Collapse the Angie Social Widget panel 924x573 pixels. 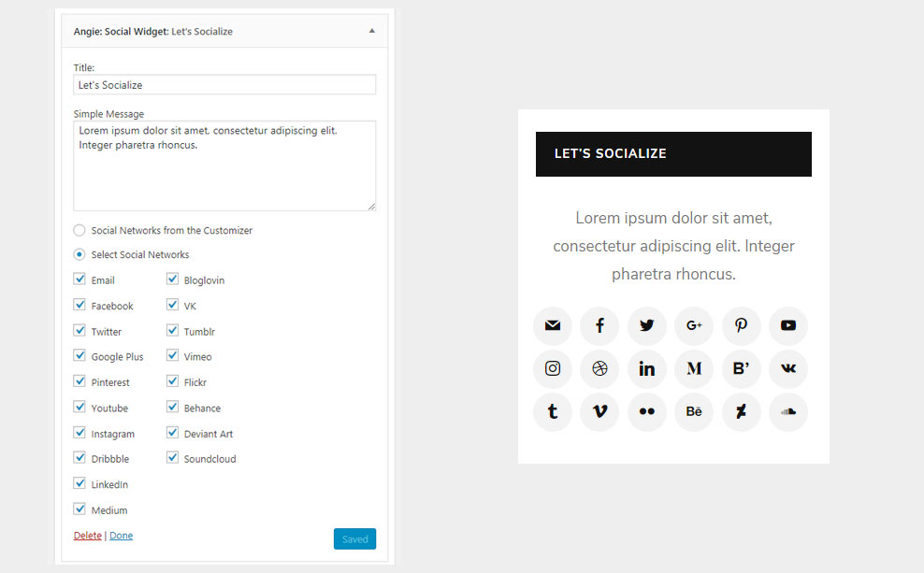tap(371, 31)
